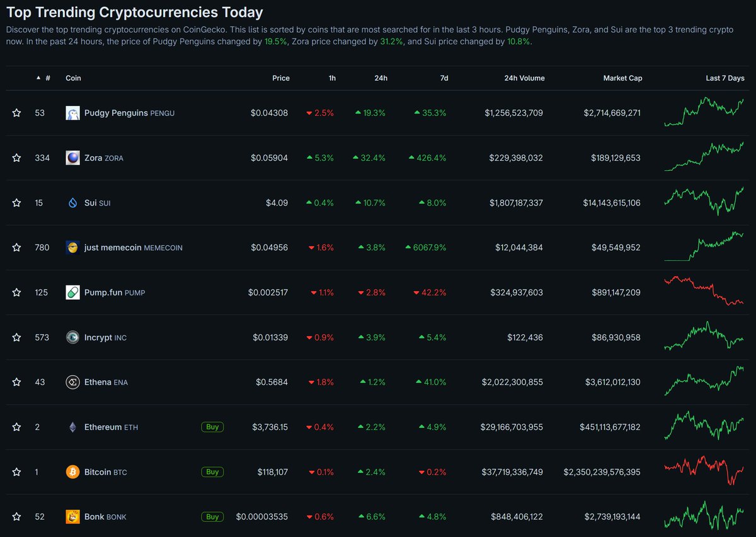Click Bitcoin price $118,107
Image resolution: width=756 pixels, height=537 pixels.
coord(273,472)
